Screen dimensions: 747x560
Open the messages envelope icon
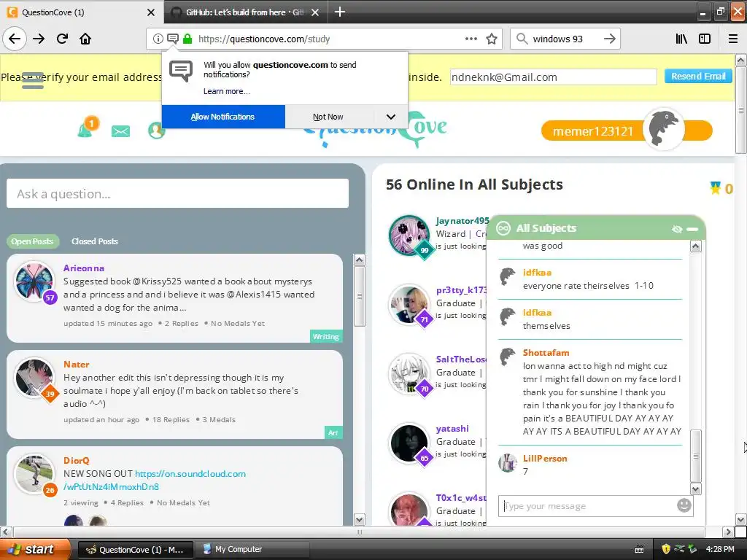pyautogui.click(x=120, y=131)
